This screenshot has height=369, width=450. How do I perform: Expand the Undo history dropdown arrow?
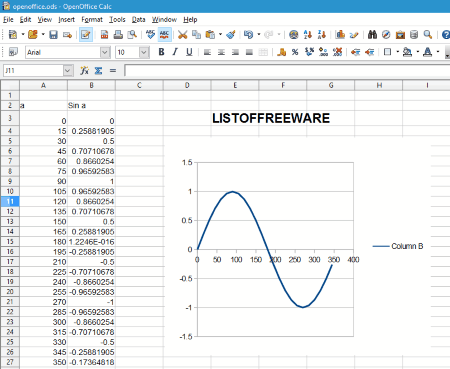(x=259, y=34)
